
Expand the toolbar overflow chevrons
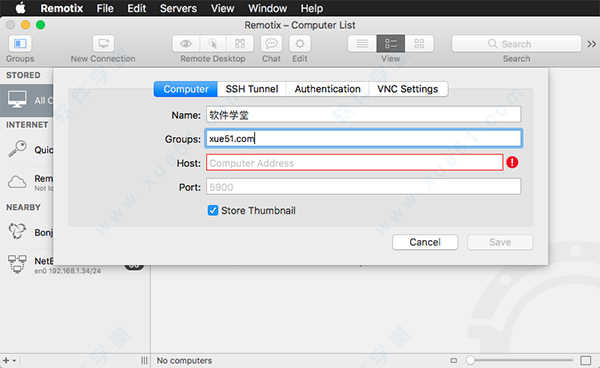[x=592, y=44]
